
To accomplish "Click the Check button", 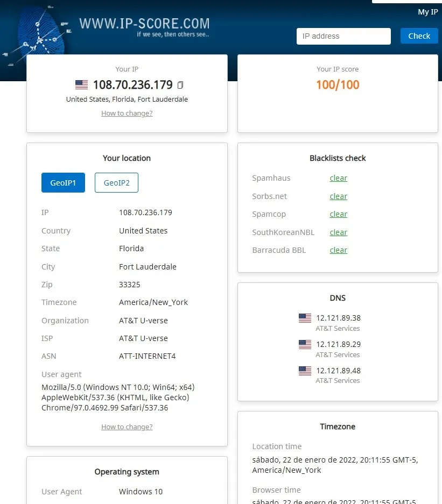I will point(419,36).
